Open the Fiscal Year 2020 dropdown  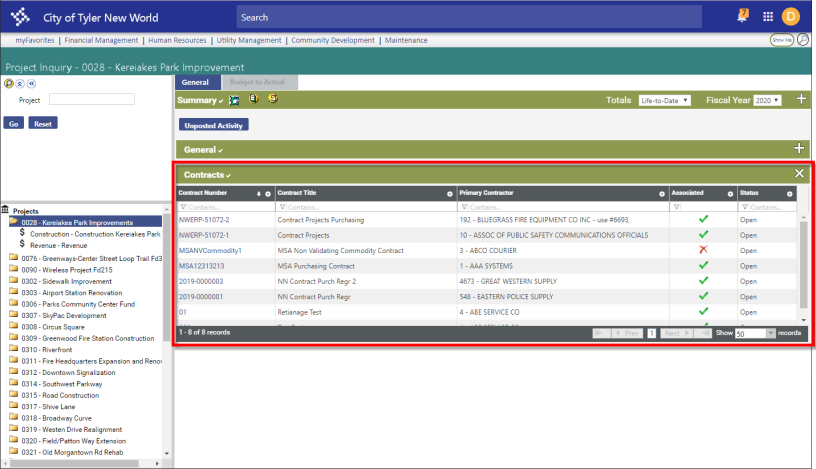click(767, 100)
